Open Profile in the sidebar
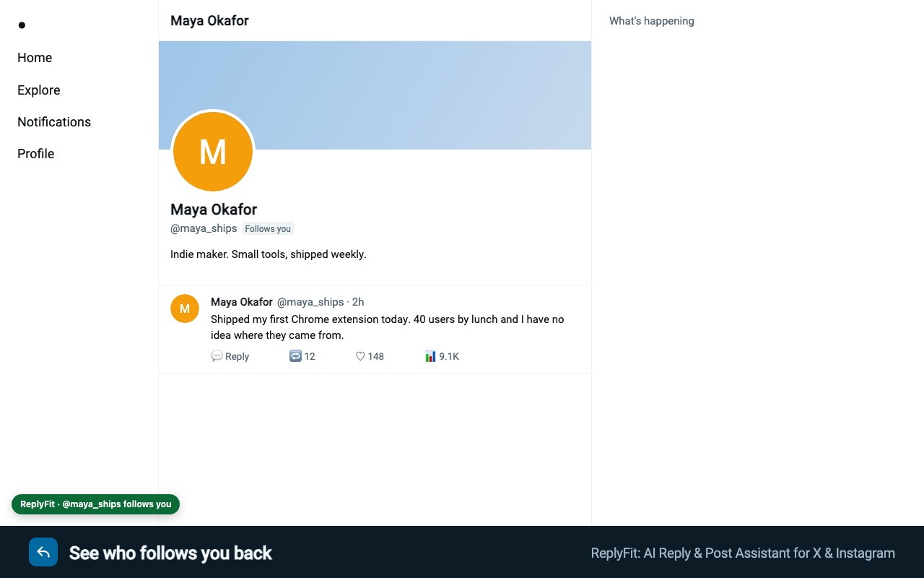The width and height of the screenshot is (924, 578). coord(36,154)
